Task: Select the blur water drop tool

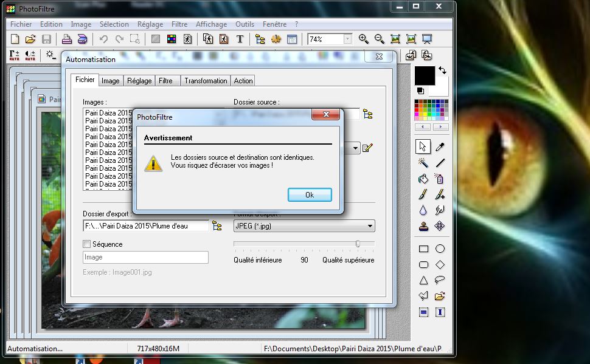Action: tap(423, 210)
